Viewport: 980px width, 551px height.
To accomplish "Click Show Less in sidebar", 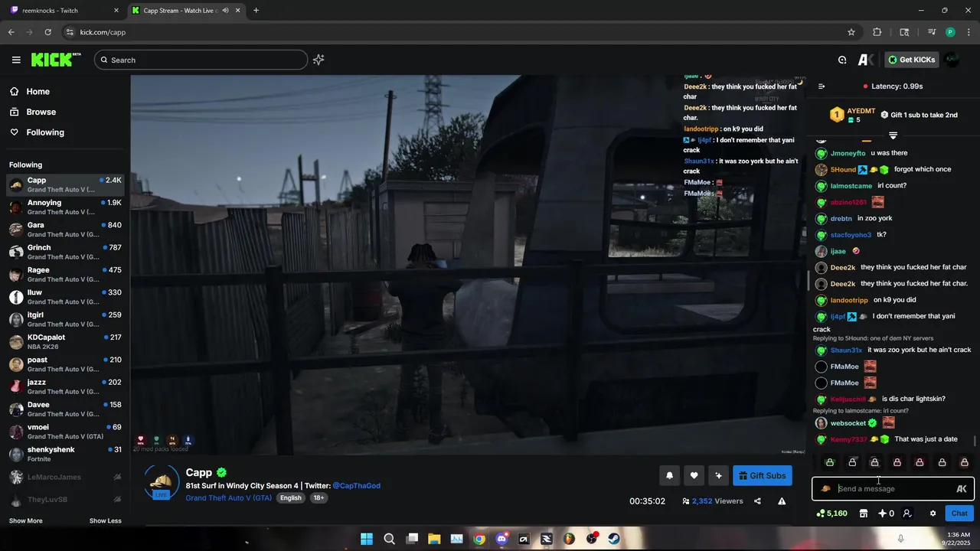I will coord(105,521).
